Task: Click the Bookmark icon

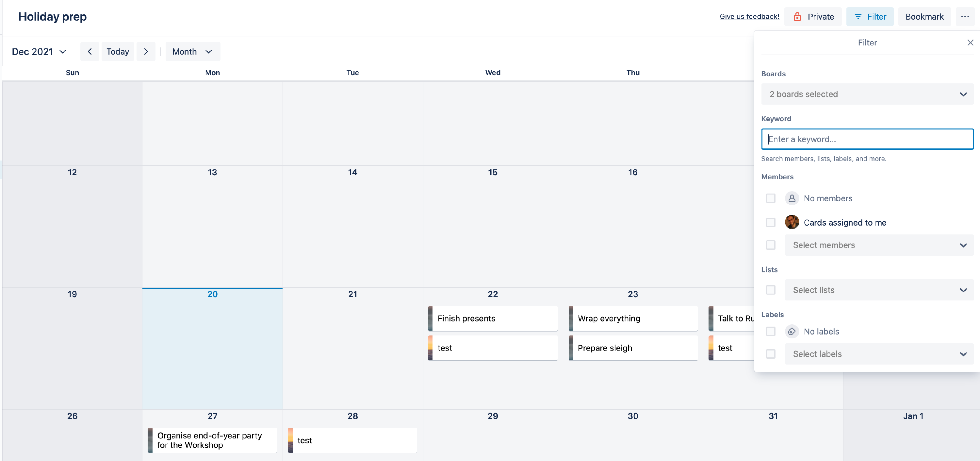Action: pyautogui.click(x=924, y=16)
